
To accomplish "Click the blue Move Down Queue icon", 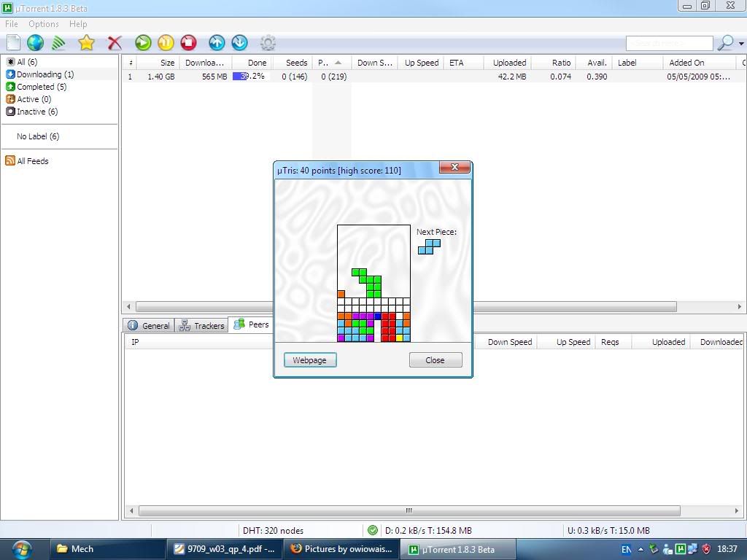I will 239,43.
